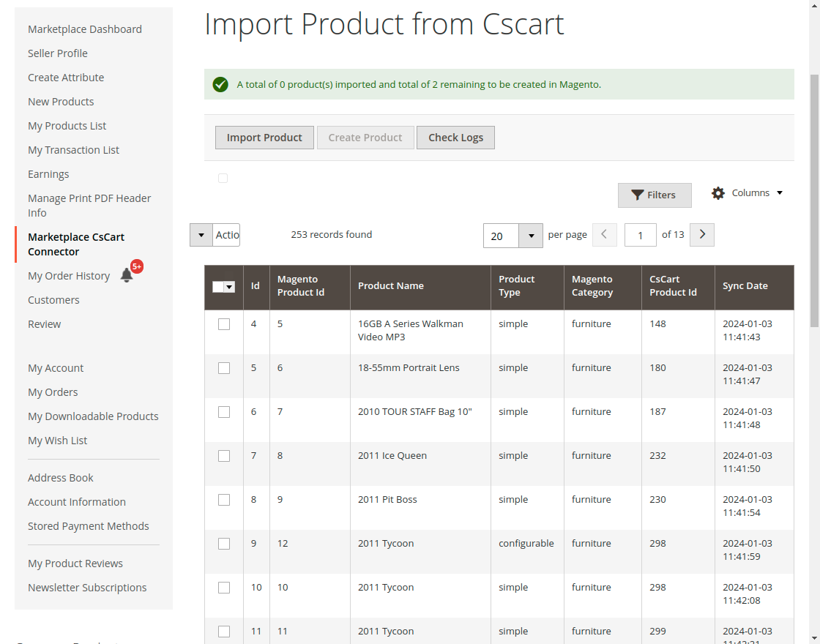Click the Import Product button
The width and height of the screenshot is (820, 644).
click(264, 138)
